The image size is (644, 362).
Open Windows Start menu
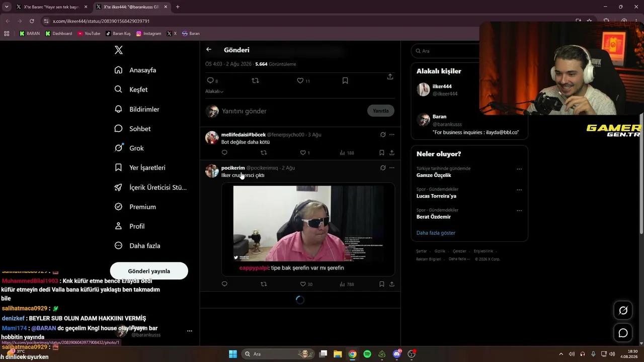tap(233, 354)
